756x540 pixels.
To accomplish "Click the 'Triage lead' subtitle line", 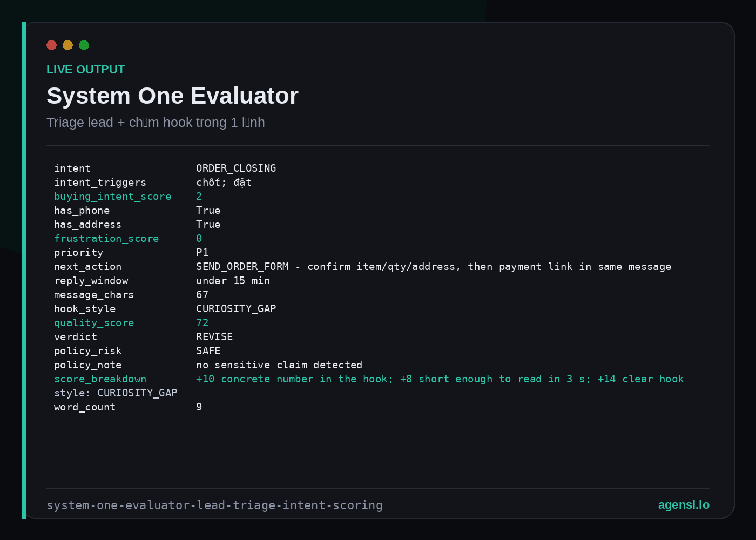I will pos(156,123).
